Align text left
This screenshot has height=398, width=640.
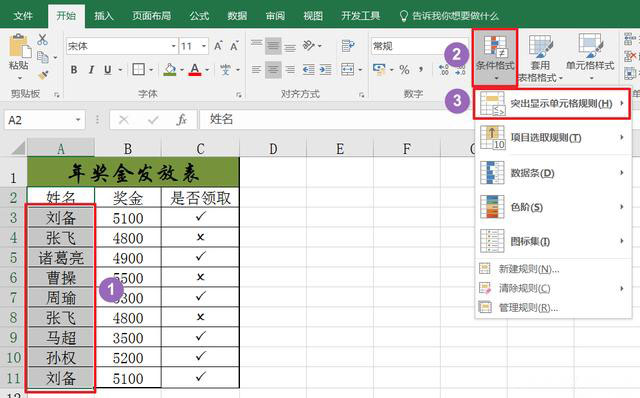pyautogui.click(x=256, y=70)
